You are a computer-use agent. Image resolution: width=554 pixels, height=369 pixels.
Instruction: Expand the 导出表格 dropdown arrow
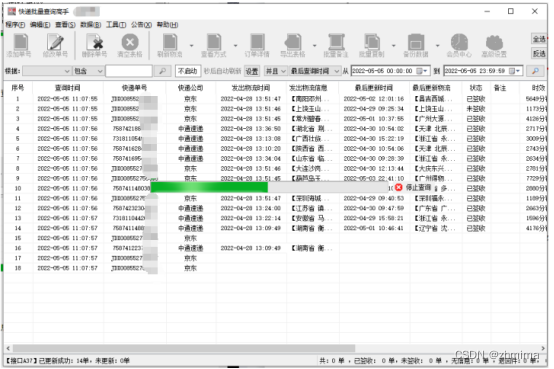[x=314, y=46]
